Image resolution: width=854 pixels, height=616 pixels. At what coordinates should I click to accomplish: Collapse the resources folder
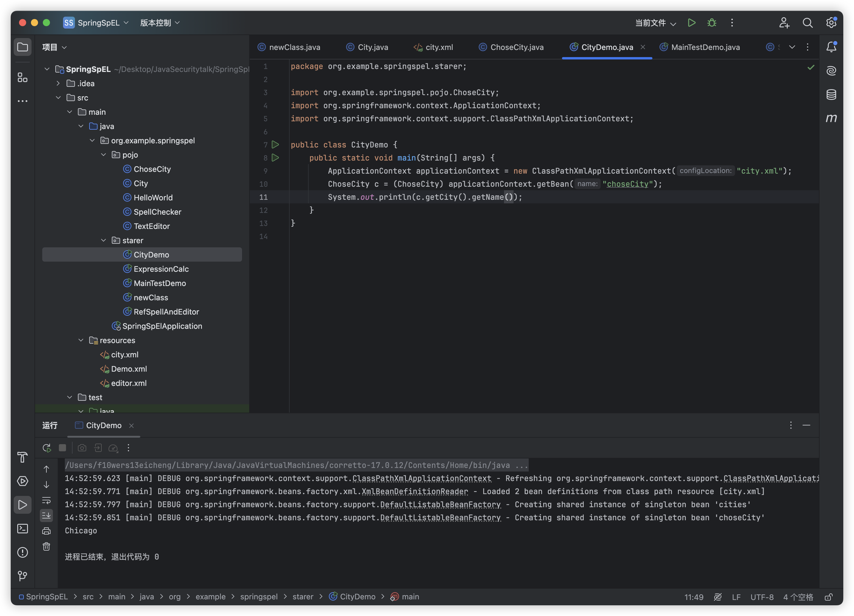81,340
